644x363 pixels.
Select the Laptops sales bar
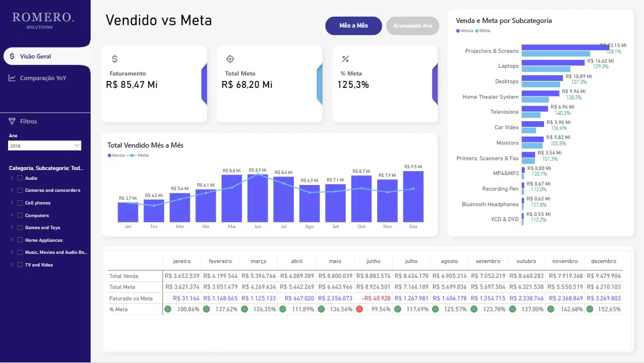[553, 63]
